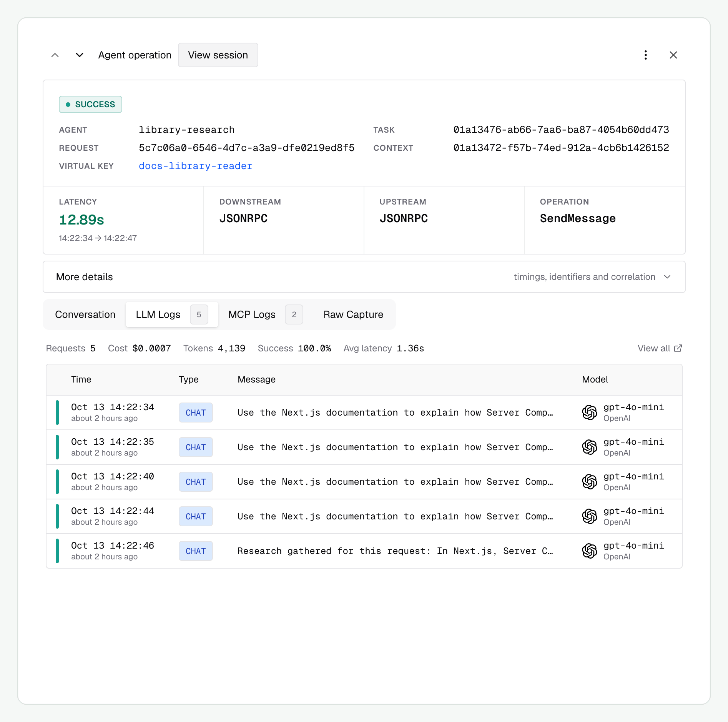The image size is (728, 722).
Task: Click the task ID 01a13476-ab66-7aa6-ba87-4054b60dd473
Action: pyautogui.click(x=561, y=130)
